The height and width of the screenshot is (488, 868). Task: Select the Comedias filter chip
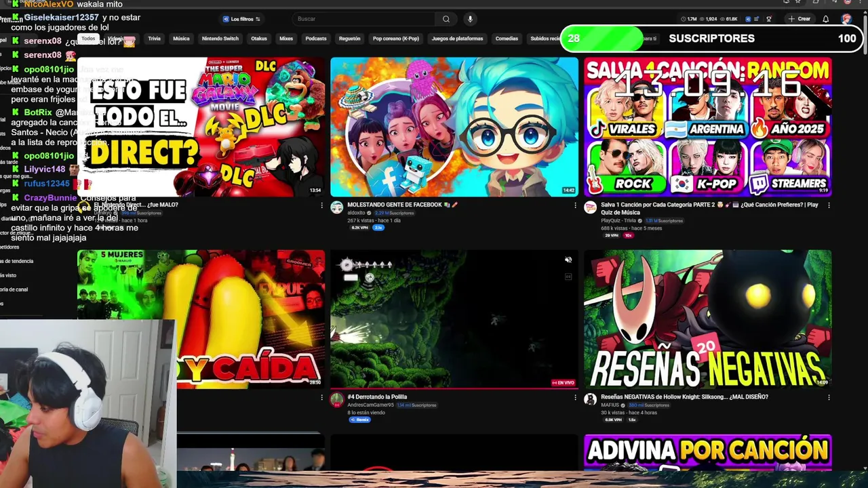coord(507,39)
